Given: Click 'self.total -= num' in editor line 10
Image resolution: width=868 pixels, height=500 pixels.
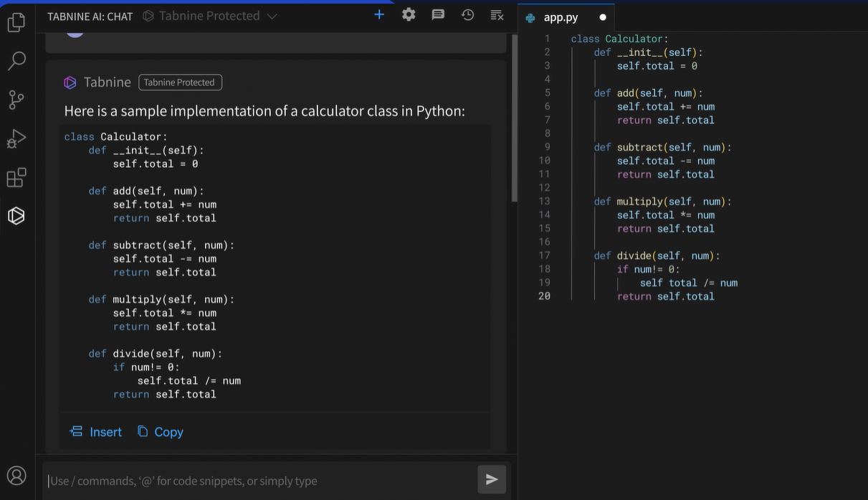Looking at the screenshot, I should point(665,161).
